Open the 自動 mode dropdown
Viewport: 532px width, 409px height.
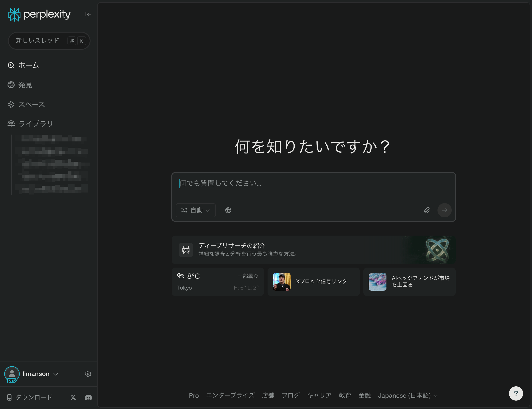tap(196, 210)
